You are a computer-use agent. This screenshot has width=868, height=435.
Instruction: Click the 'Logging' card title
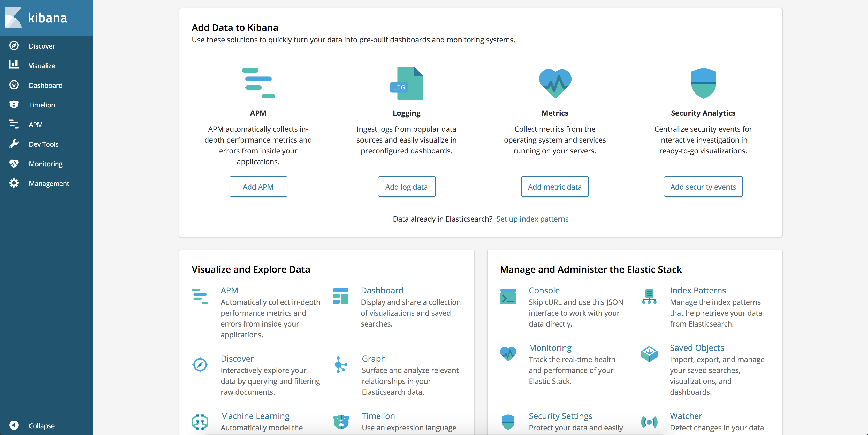click(406, 113)
